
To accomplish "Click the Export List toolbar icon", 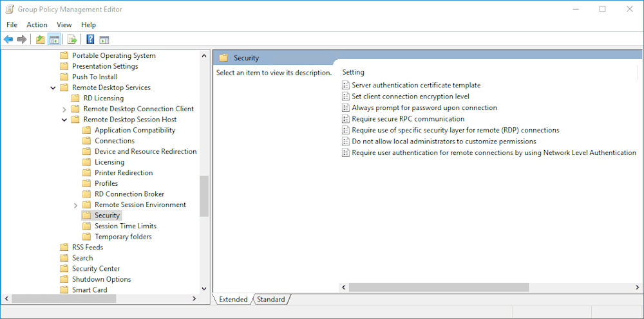I will 72,39.
